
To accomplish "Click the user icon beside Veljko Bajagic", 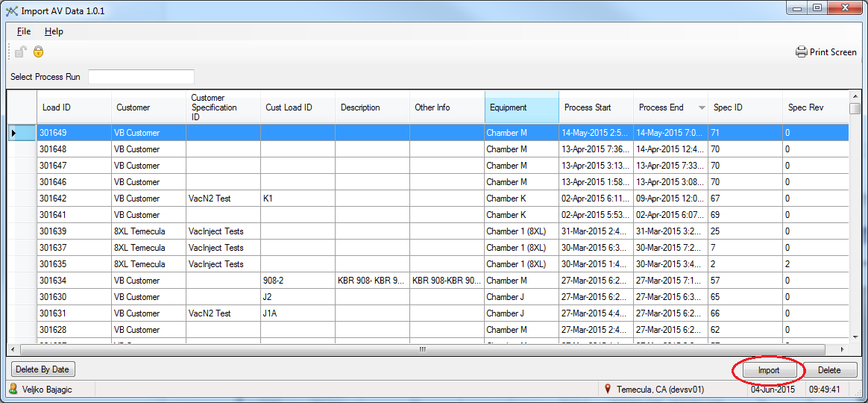I will pyautogui.click(x=13, y=389).
